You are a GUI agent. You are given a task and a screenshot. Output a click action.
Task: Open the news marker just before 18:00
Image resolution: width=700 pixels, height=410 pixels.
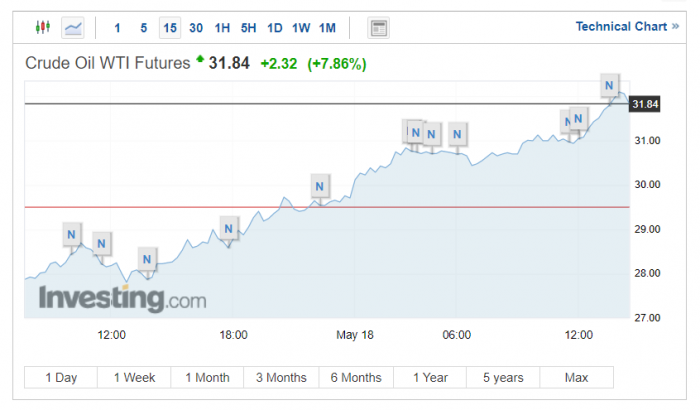pos(228,230)
